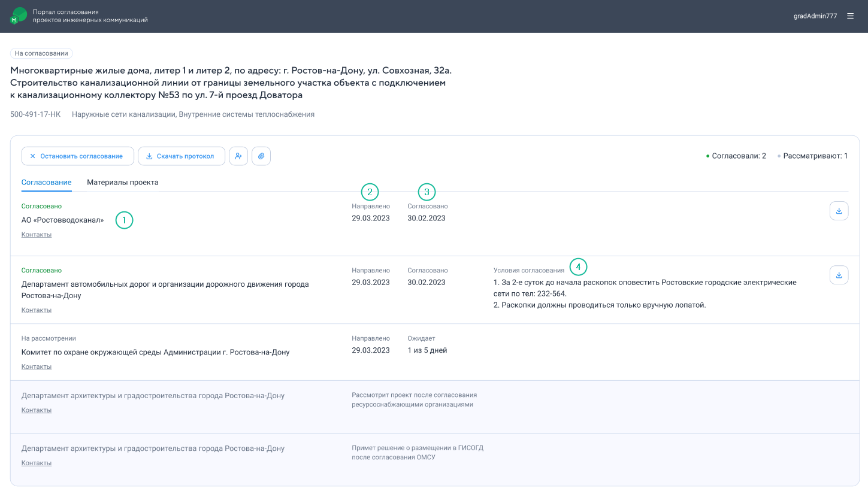The height and width of the screenshot is (491, 868).
Task: Download file for Департамент автомобильных дорог row
Action: coord(839,275)
